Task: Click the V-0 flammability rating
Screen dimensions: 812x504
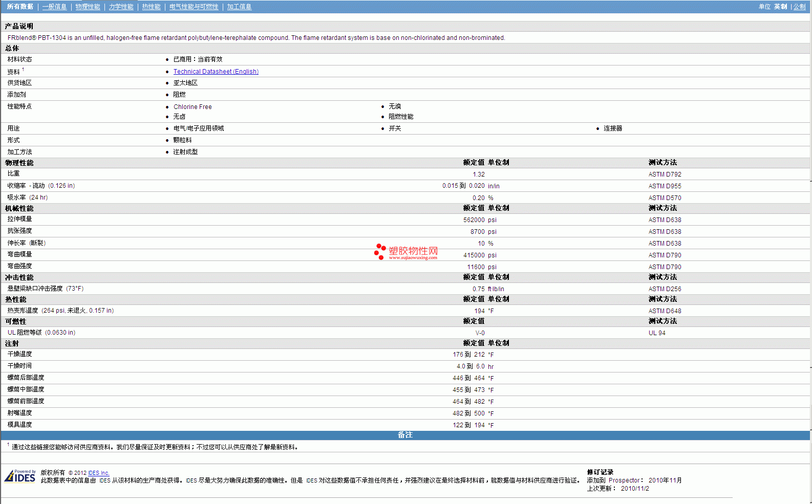Action: (x=480, y=333)
